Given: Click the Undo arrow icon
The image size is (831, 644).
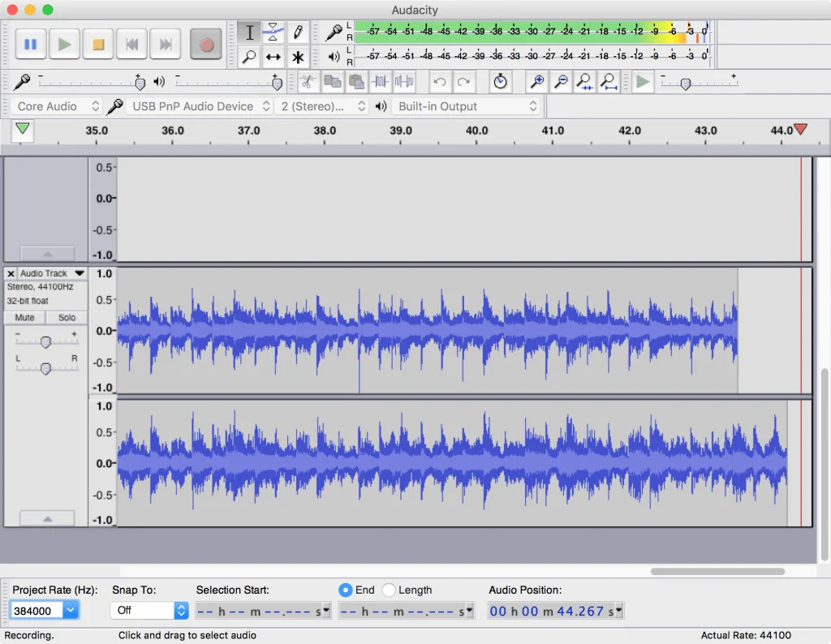Looking at the screenshot, I should [x=439, y=82].
